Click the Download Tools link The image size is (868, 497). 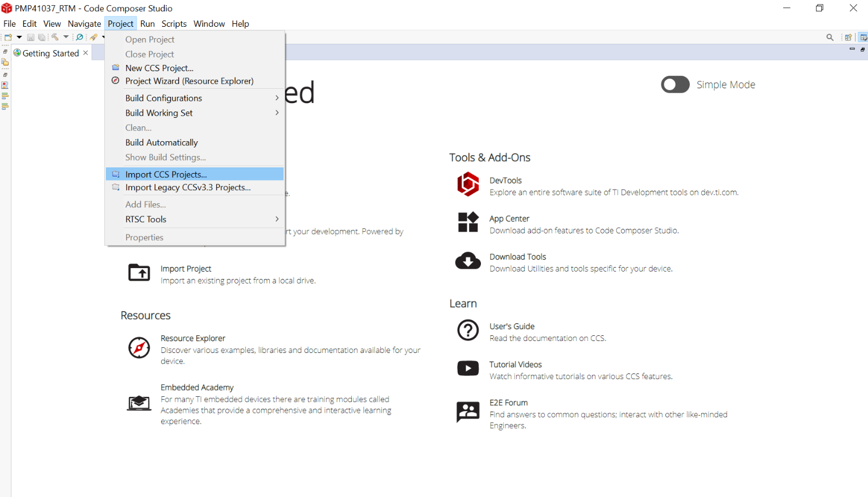pyautogui.click(x=518, y=257)
